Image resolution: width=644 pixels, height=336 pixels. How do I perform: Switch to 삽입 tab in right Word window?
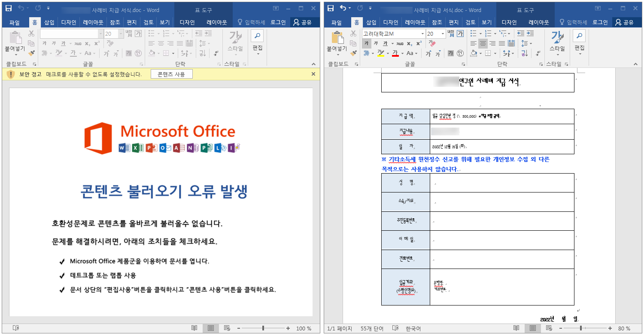pyautogui.click(x=371, y=22)
